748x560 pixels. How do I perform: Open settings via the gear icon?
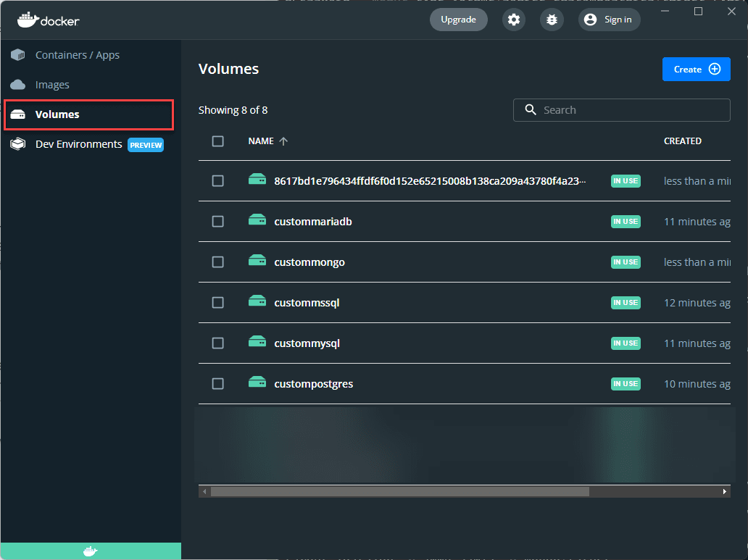(x=514, y=20)
